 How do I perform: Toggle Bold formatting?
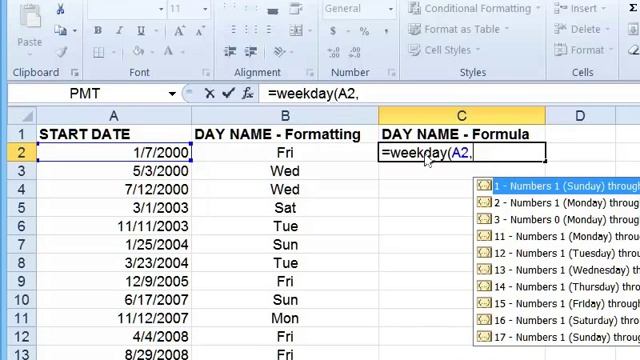[x=98, y=31]
